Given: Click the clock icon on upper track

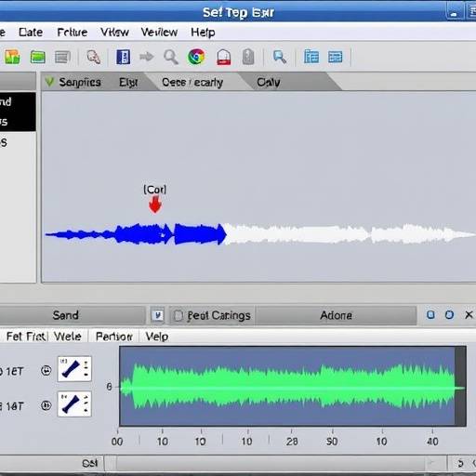Looking at the screenshot, I should click(46, 371).
